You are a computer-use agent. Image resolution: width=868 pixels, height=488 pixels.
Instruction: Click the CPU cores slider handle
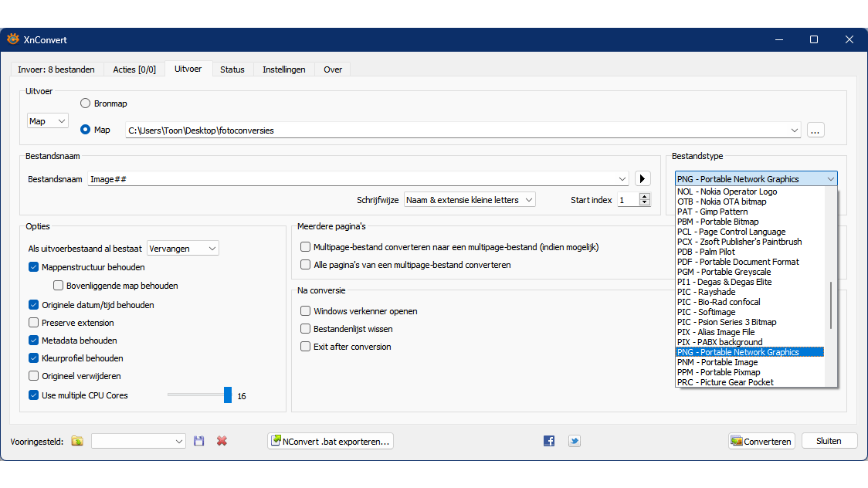coord(228,395)
